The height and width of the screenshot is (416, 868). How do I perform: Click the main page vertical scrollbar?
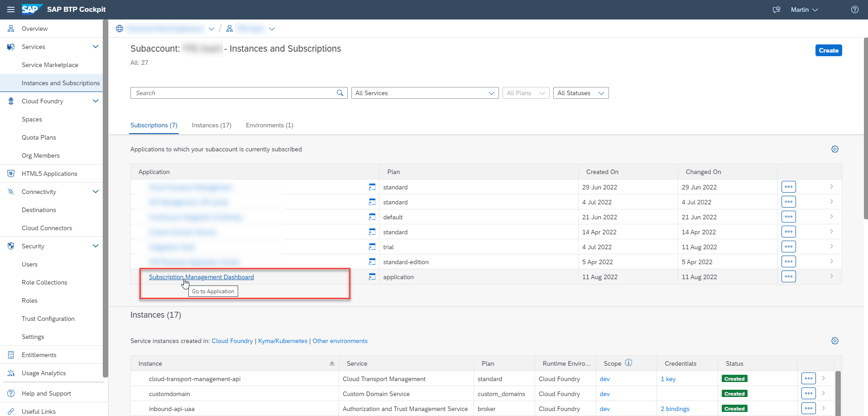point(866,129)
